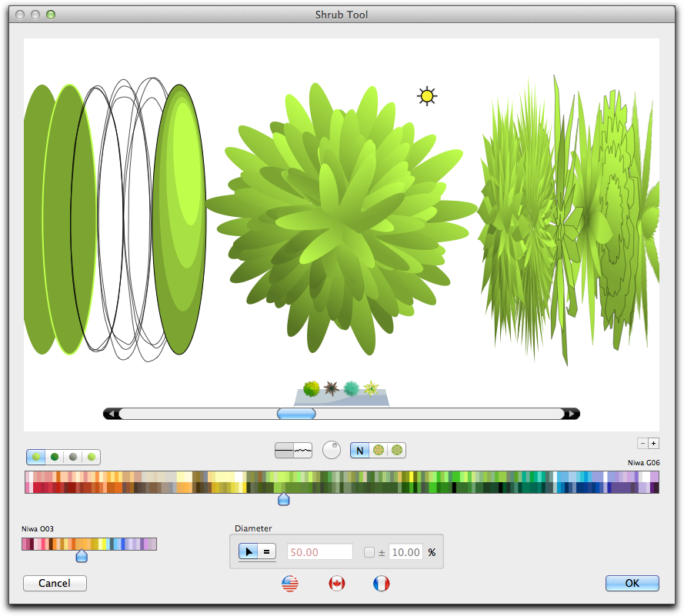Click the bright green layered oval shape
Image resolution: width=684 pixels, height=616 pixels.
(x=179, y=219)
